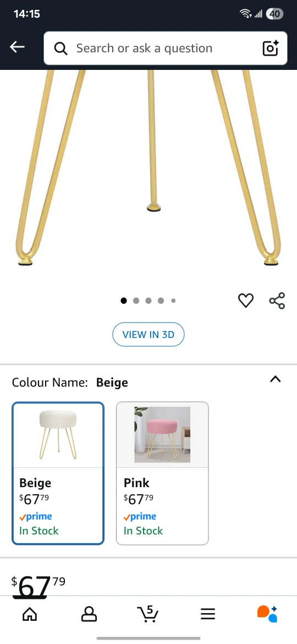This screenshot has height=644, width=297.
Task: Go to Home tab
Action: pos(30,614)
